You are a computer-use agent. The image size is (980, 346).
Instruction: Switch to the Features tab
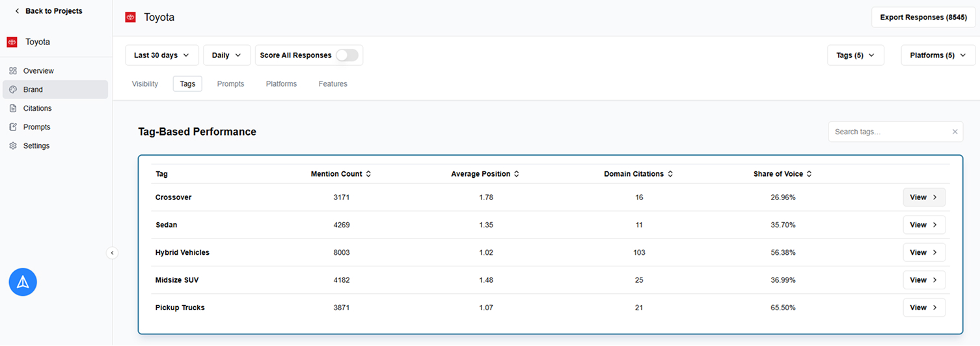point(333,84)
